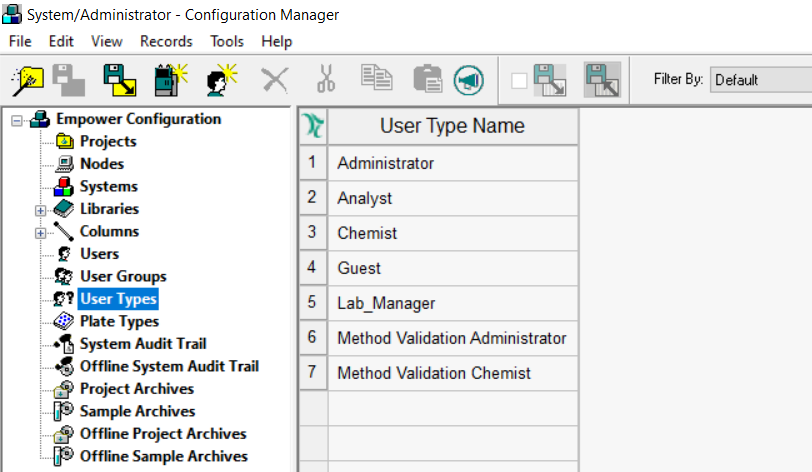The width and height of the screenshot is (812, 472).
Task: Open the Tools menu
Action: [227, 41]
